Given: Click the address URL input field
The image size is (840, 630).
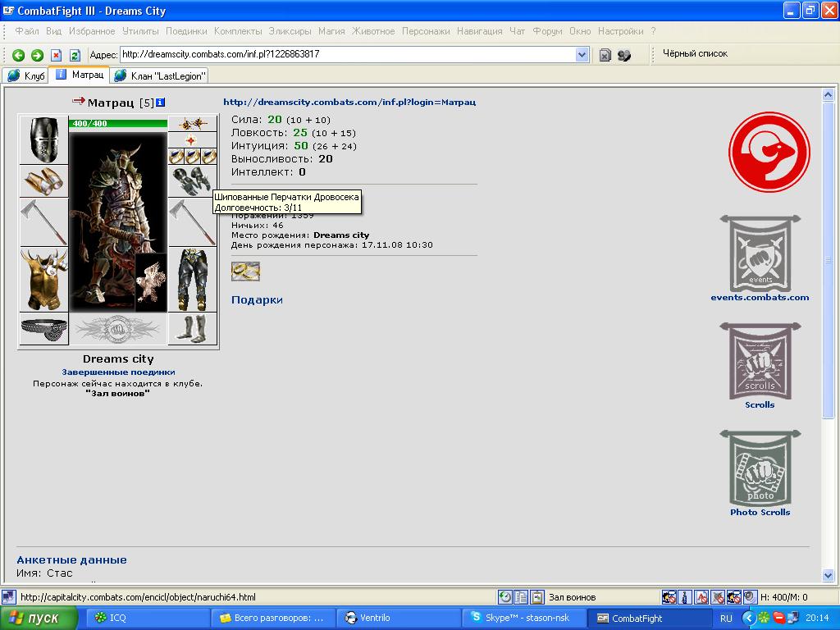Looking at the screenshot, I should pos(348,54).
